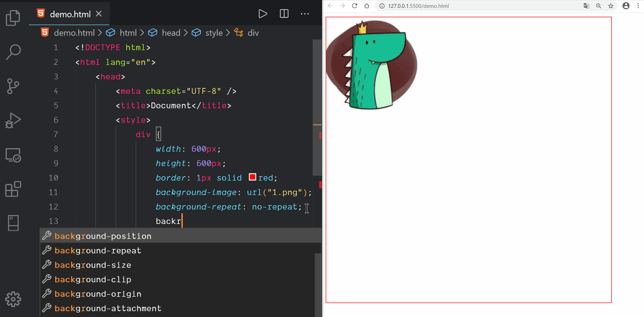Bookmark this page with the star icon
This screenshot has width=644, height=317.
[x=611, y=6]
